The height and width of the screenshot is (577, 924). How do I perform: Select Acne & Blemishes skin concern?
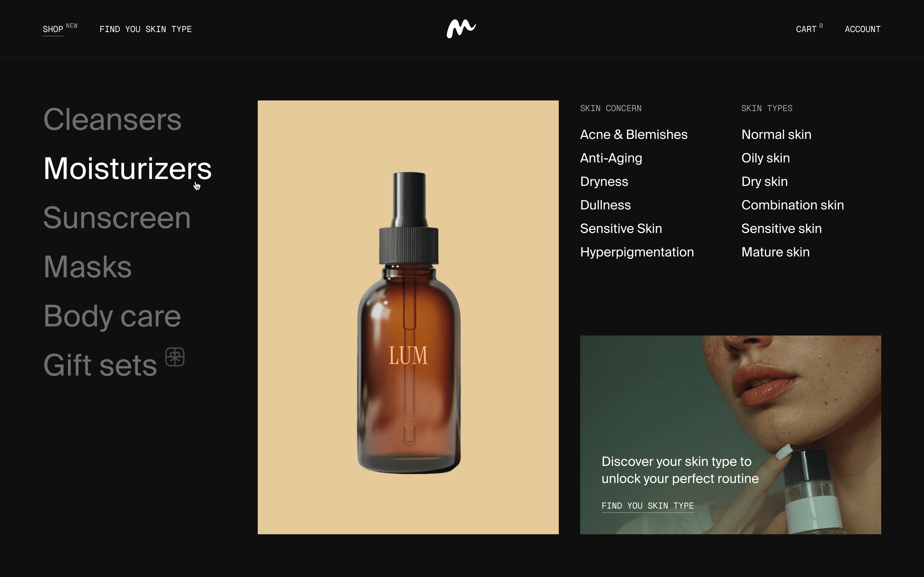click(x=634, y=135)
